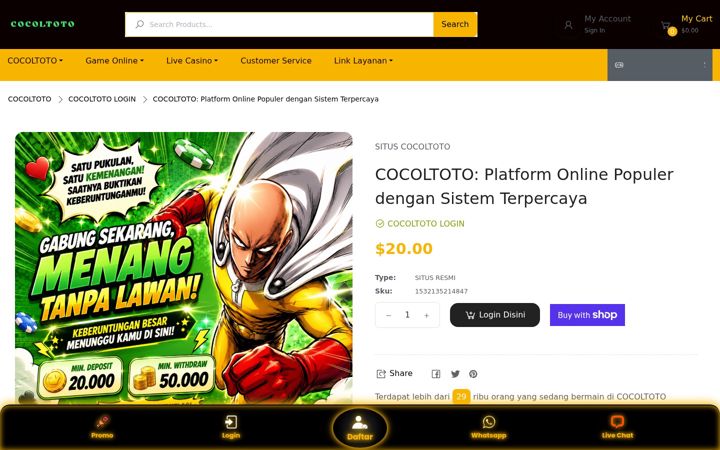Click the green COCOLTOTO LOGIN verified link

coord(426,224)
